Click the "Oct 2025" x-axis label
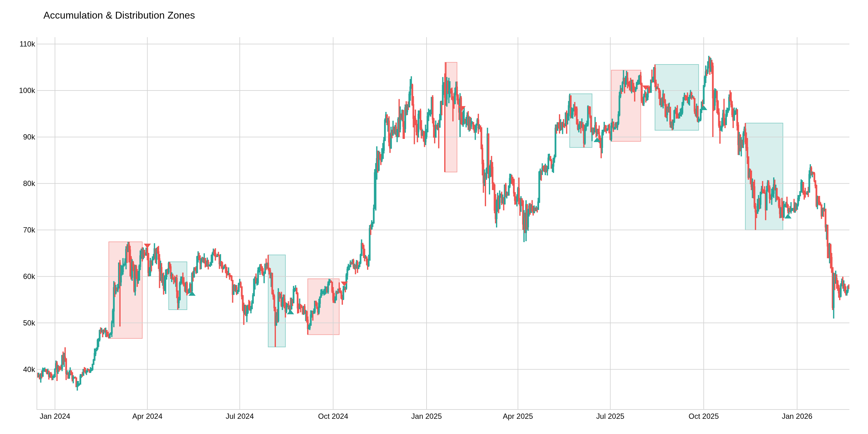 tap(704, 416)
